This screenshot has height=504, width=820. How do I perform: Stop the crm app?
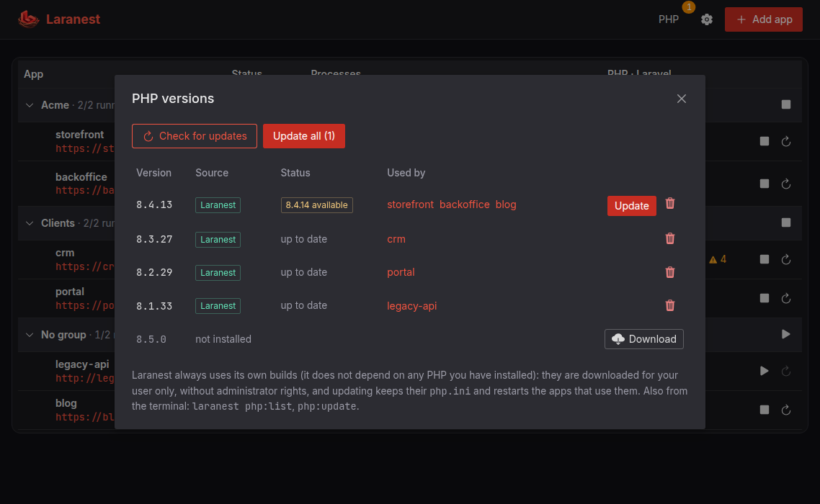(x=764, y=259)
